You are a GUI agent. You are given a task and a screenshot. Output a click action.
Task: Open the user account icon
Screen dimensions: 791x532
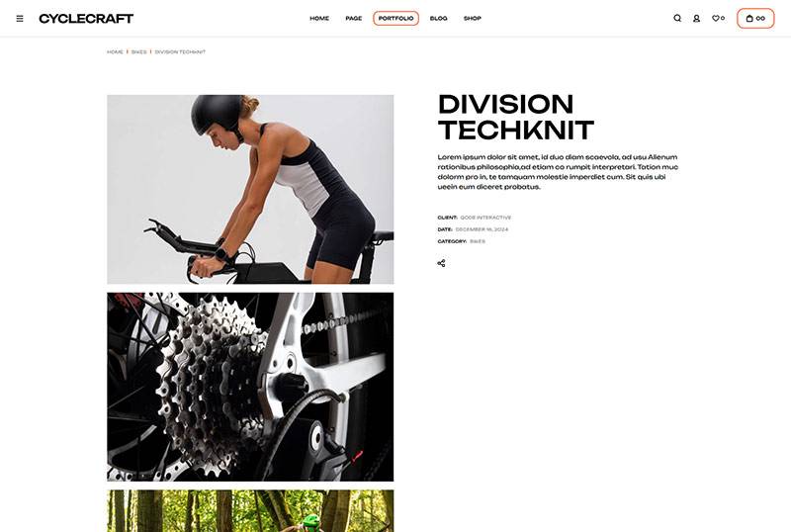tap(696, 19)
